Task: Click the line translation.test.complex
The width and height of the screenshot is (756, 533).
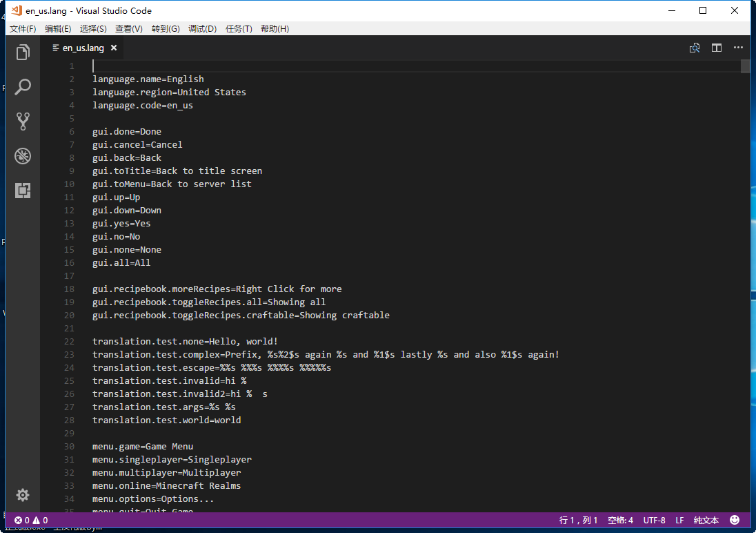Action: point(326,354)
